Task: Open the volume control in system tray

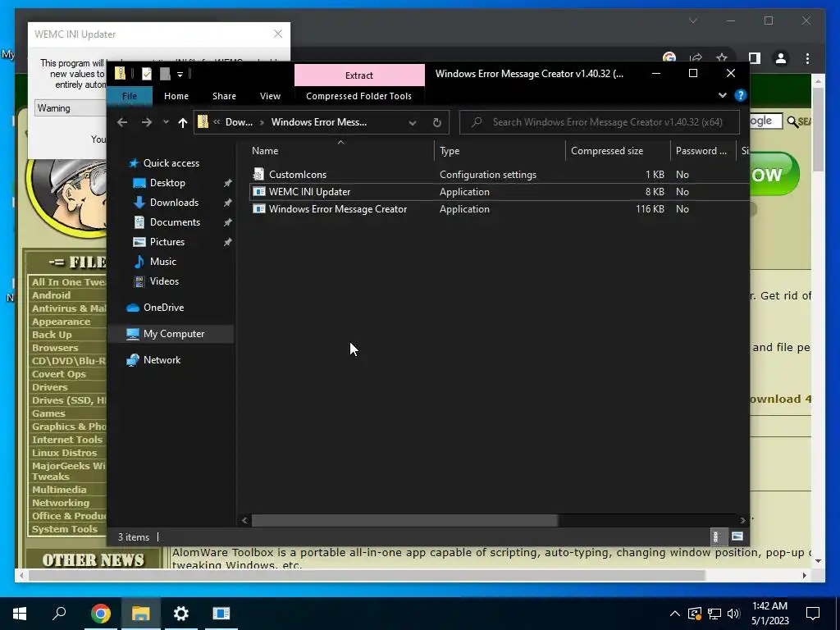Action: pyautogui.click(x=733, y=614)
